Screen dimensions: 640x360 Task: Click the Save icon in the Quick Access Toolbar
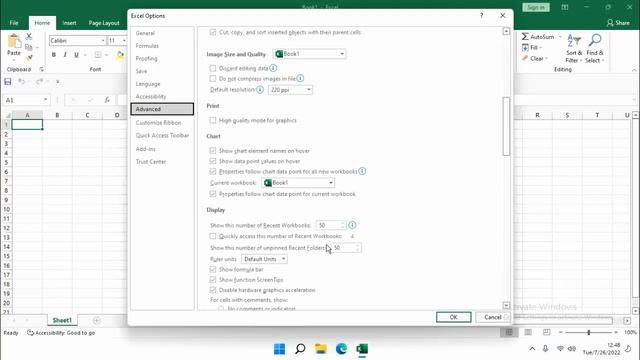8,82
